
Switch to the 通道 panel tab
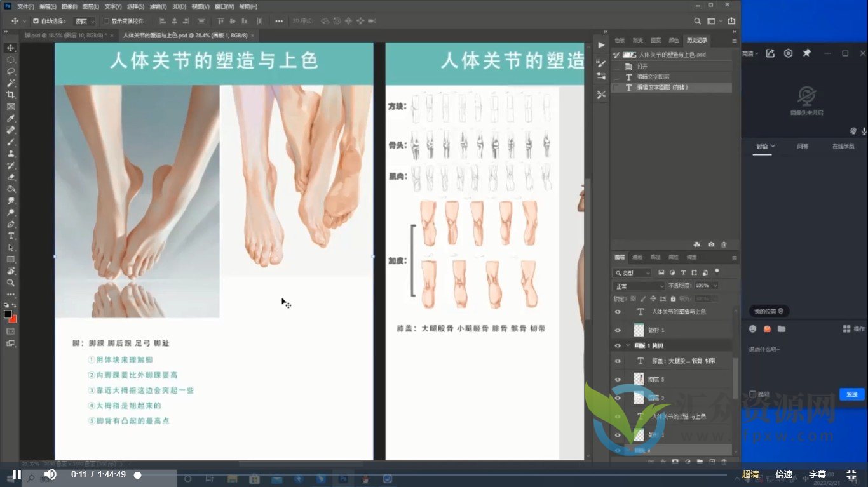[x=637, y=257]
